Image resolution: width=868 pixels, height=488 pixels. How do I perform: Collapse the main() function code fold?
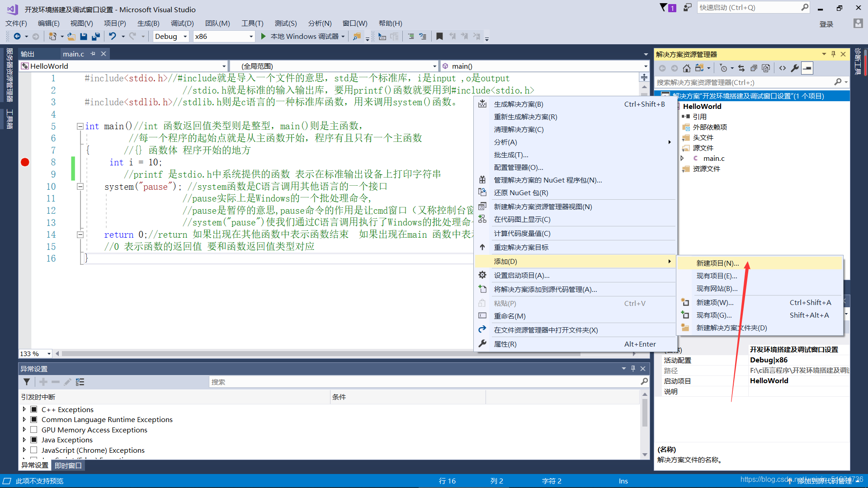[80, 127]
